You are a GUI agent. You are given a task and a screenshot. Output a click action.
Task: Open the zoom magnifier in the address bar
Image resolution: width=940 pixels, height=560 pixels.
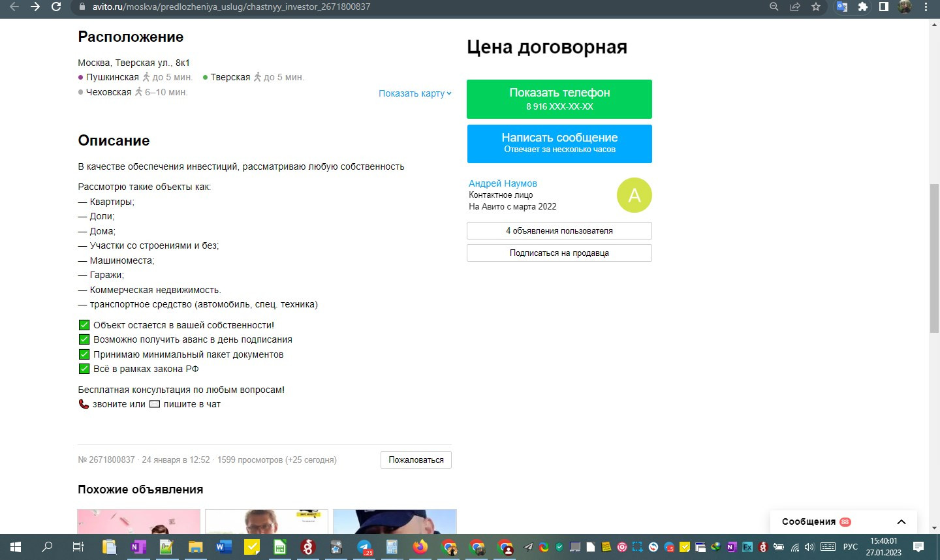pyautogui.click(x=774, y=7)
